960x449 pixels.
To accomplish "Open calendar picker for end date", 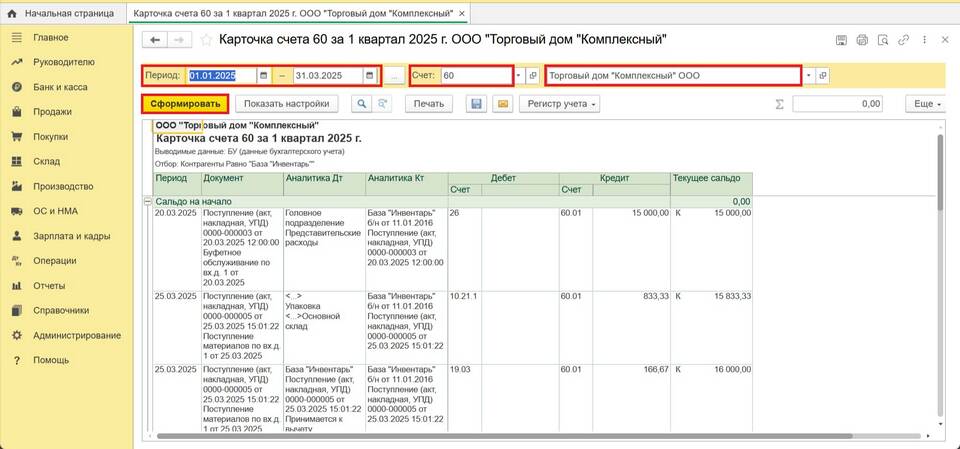I will pos(369,76).
